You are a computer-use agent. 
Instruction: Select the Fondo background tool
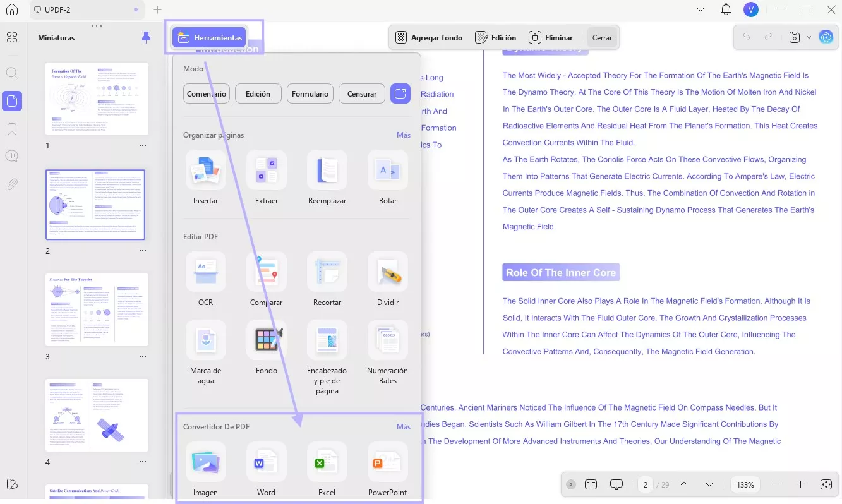(x=267, y=340)
